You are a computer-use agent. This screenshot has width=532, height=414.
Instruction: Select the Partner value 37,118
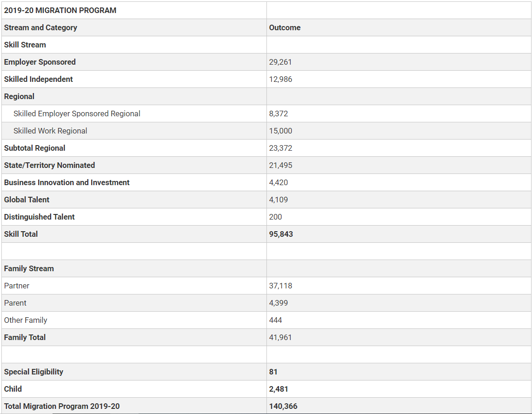tap(280, 286)
